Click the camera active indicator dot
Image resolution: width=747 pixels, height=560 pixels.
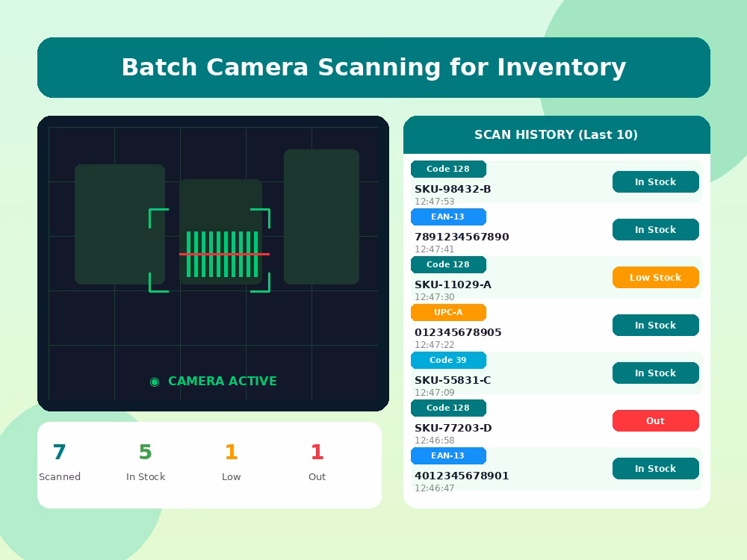155,382
